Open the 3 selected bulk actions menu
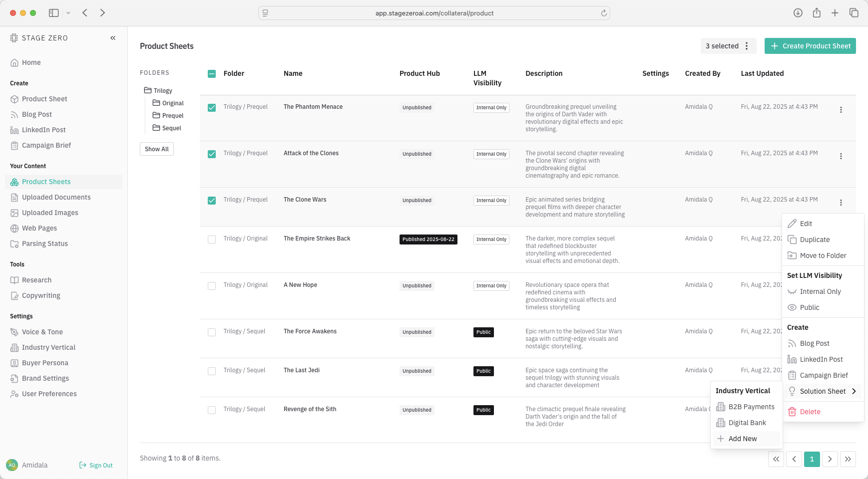The width and height of the screenshot is (868, 479). pyautogui.click(x=747, y=46)
